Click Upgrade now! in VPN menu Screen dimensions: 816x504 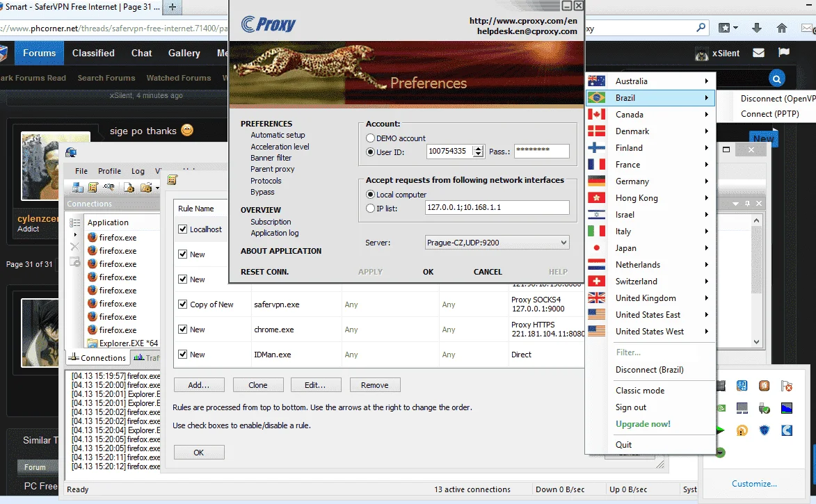click(x=643, y=424)
